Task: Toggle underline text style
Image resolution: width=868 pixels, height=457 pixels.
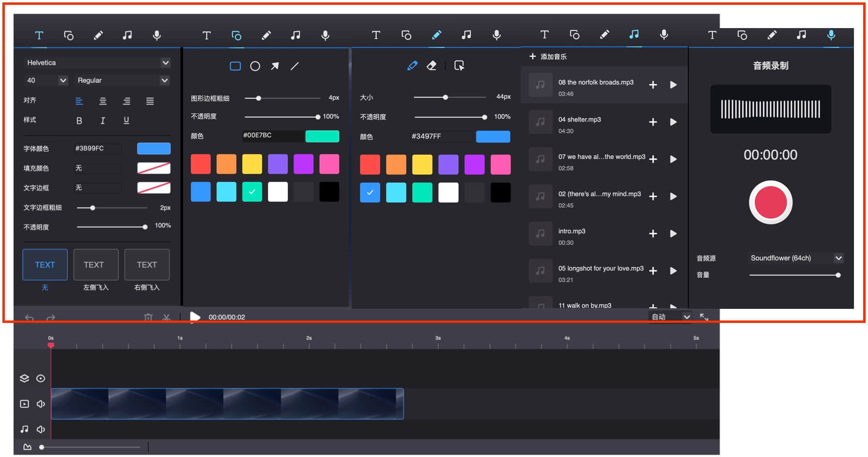Action: (126, 121)
